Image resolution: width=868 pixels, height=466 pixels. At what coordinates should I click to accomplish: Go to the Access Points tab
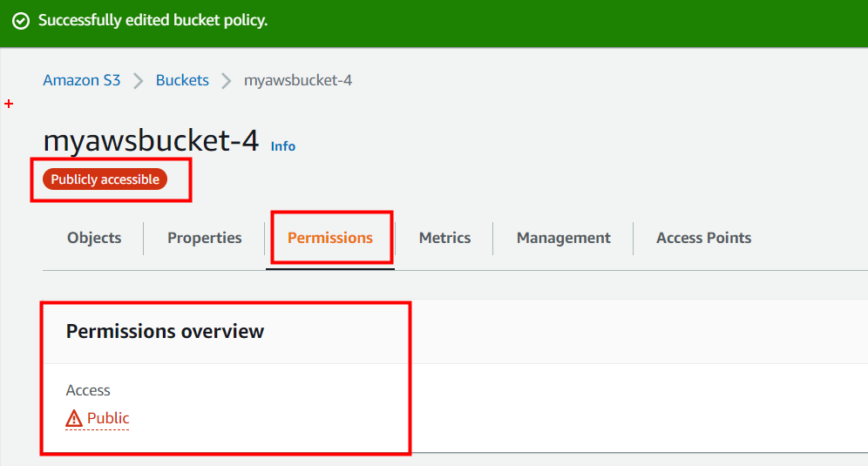pyautogui.click(x=703, y=238)
